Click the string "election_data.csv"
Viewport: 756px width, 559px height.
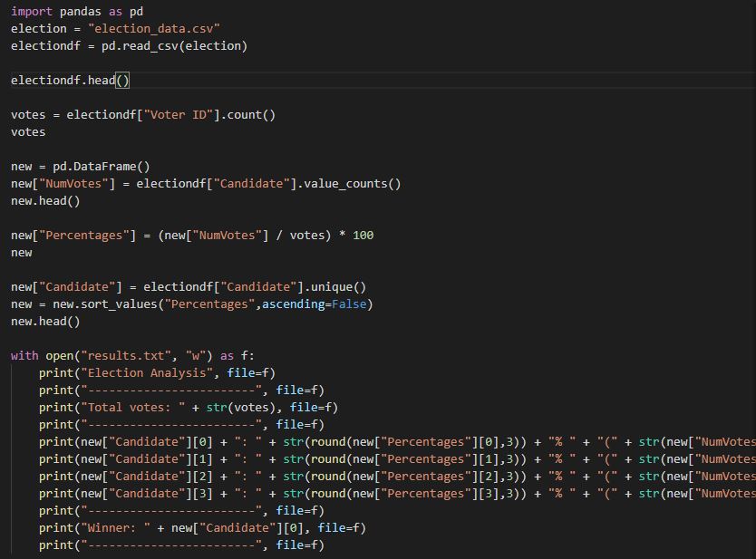(x=154, y=29)
